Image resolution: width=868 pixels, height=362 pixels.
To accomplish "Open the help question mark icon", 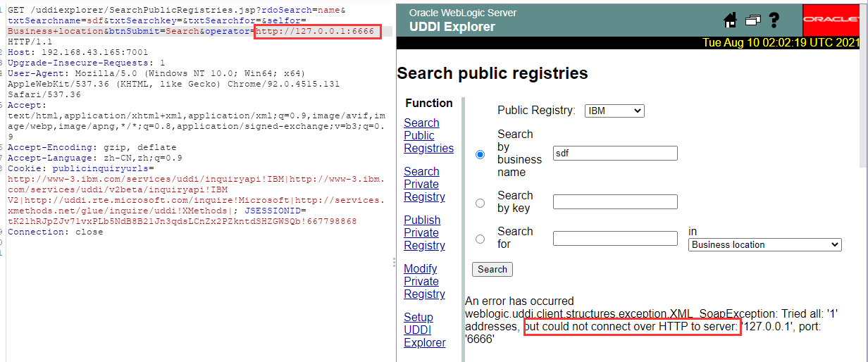I will point(774,20).
